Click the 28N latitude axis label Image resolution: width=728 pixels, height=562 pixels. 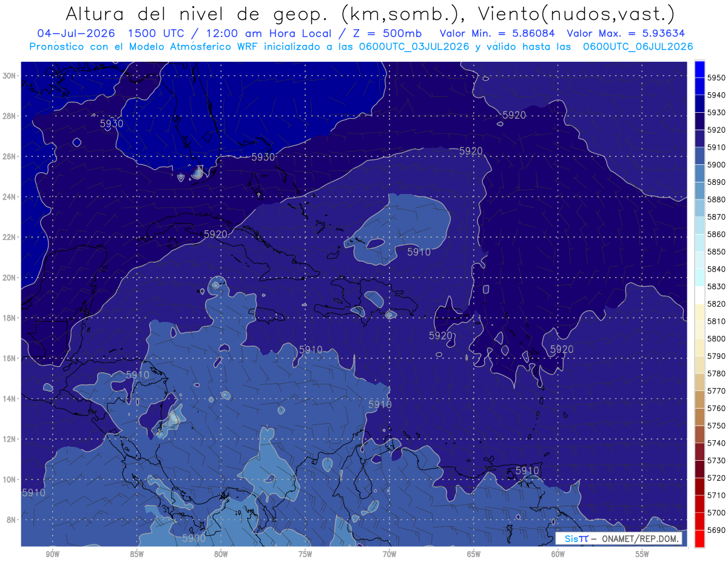10,116
